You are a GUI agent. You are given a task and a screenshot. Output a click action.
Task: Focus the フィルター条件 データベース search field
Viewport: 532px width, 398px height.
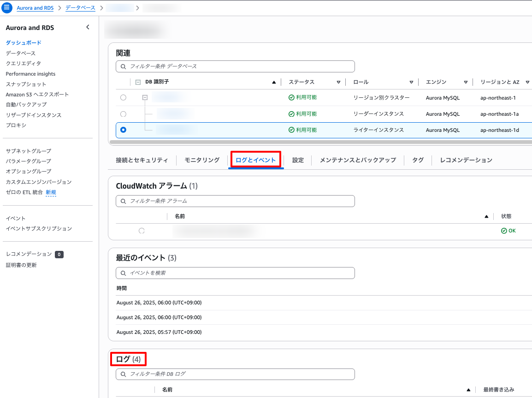point(235,66)
